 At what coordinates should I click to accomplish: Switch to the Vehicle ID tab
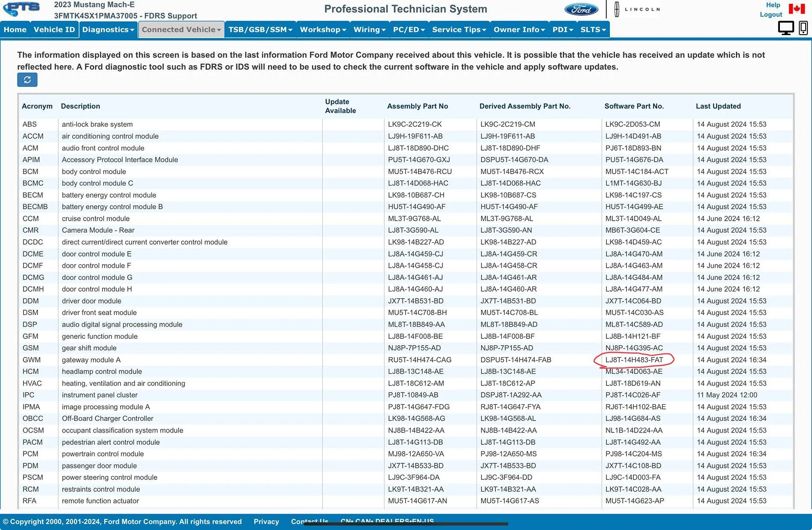54,30
